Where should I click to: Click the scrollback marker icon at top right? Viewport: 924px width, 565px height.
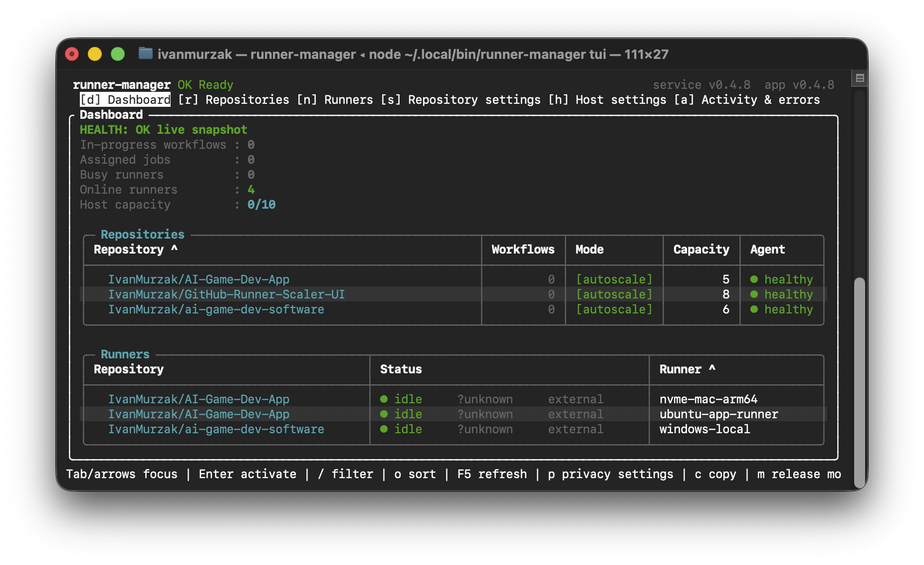tap(860, 78)
